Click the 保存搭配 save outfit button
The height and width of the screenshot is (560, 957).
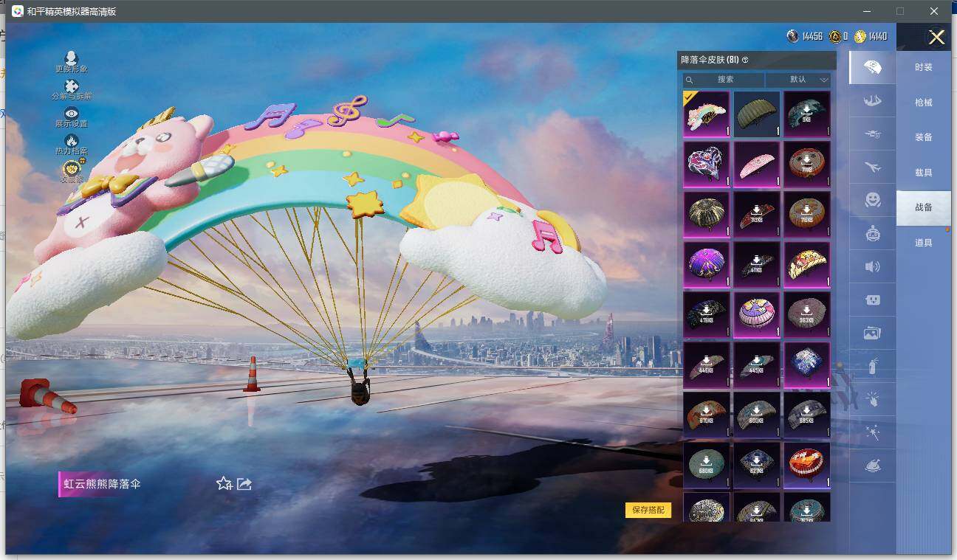coord(648,510)
